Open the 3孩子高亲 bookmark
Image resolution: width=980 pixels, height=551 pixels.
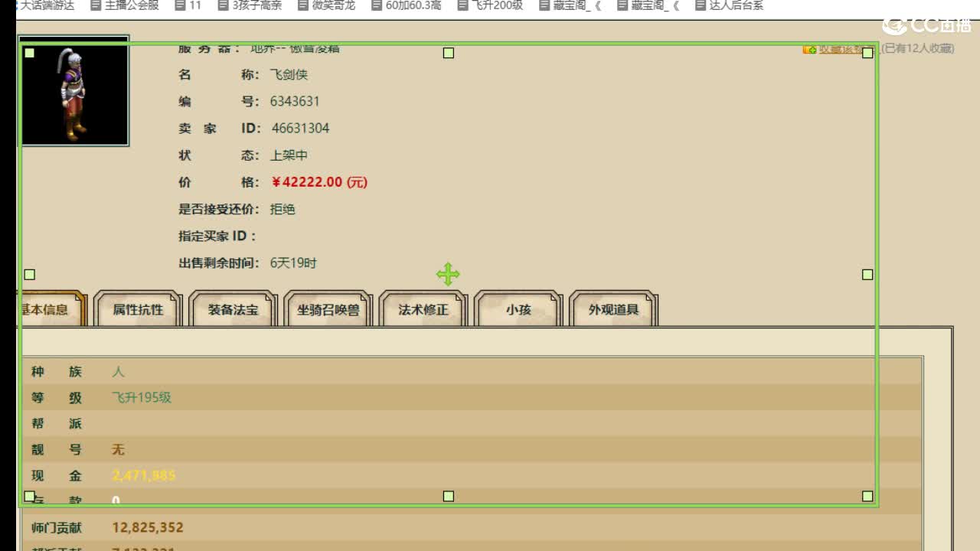coord(250,5)
